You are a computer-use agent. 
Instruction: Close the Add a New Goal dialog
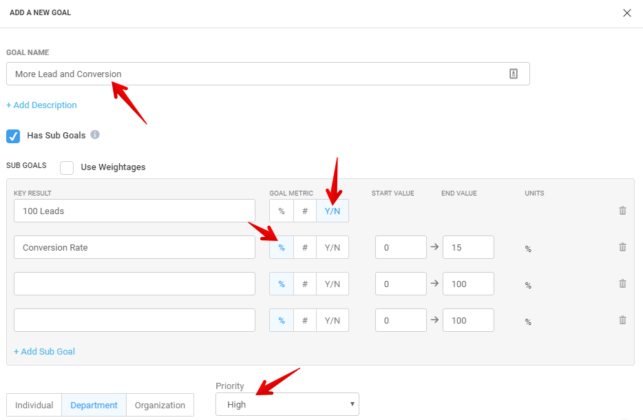point(626,13)
